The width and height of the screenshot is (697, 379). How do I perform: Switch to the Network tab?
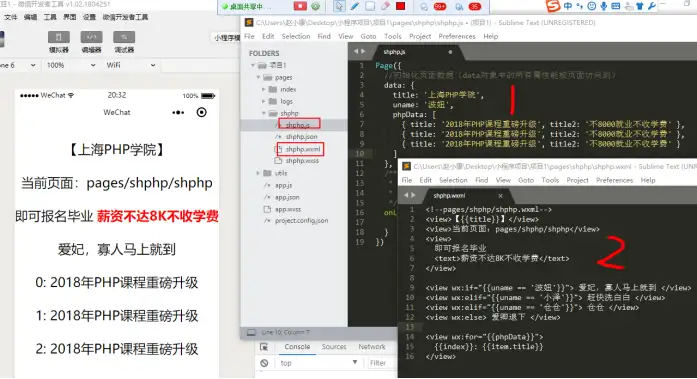tap(372, 347)
